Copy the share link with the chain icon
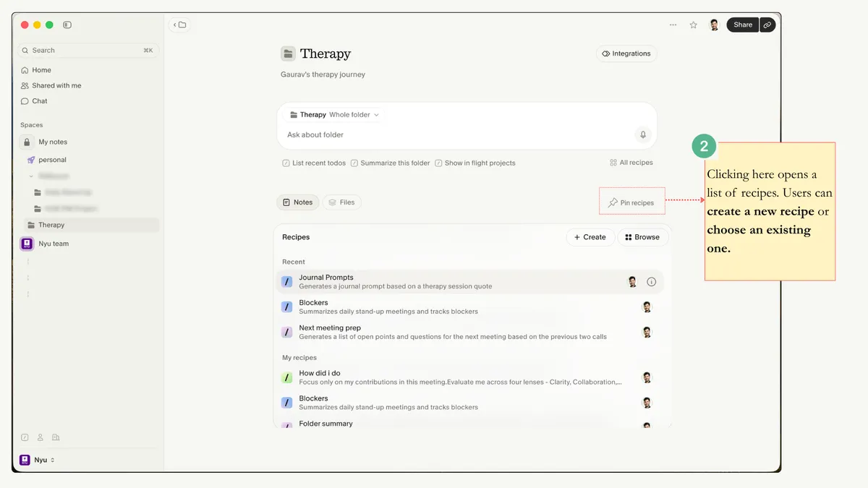Screen dimensions: 868x488 (767, 25)
